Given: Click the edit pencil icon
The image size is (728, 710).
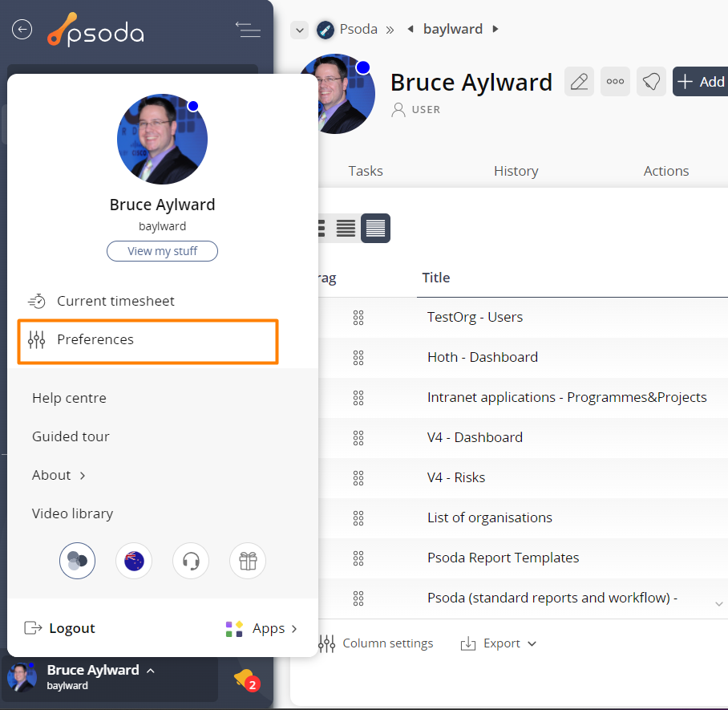Looking at the screenshot, I should pyautogui.click(x=579, y=82).
